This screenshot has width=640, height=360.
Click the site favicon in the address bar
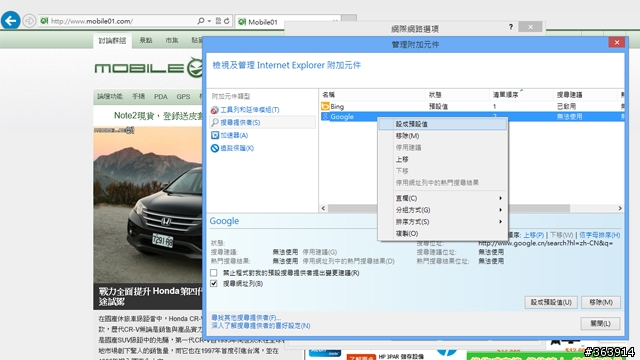pyautogui.click(x=44, y=21)
